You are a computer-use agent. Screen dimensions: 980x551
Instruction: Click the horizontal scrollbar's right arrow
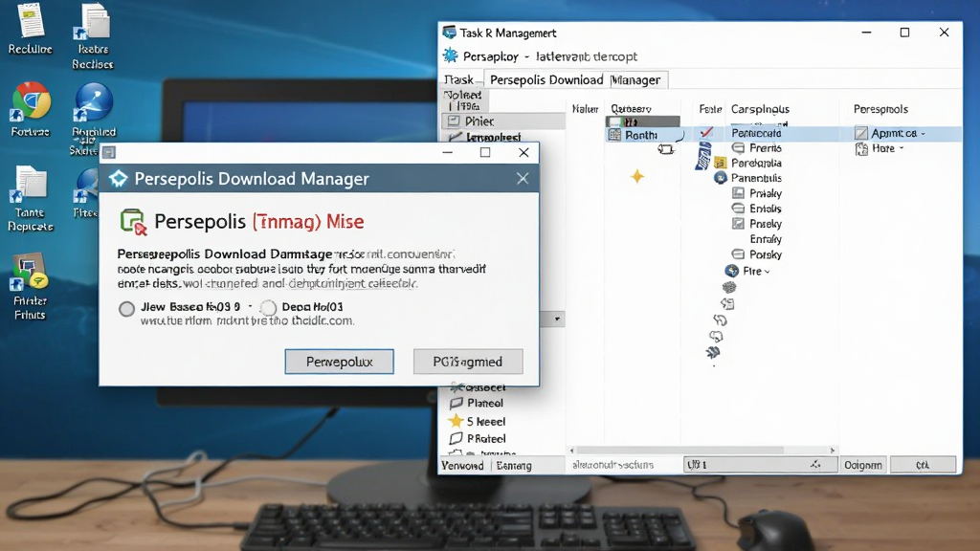[832, 451]
